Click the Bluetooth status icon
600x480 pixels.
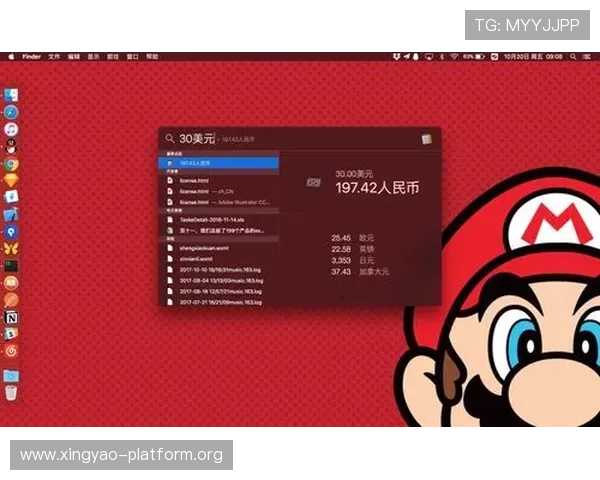(x=442, y=57)
